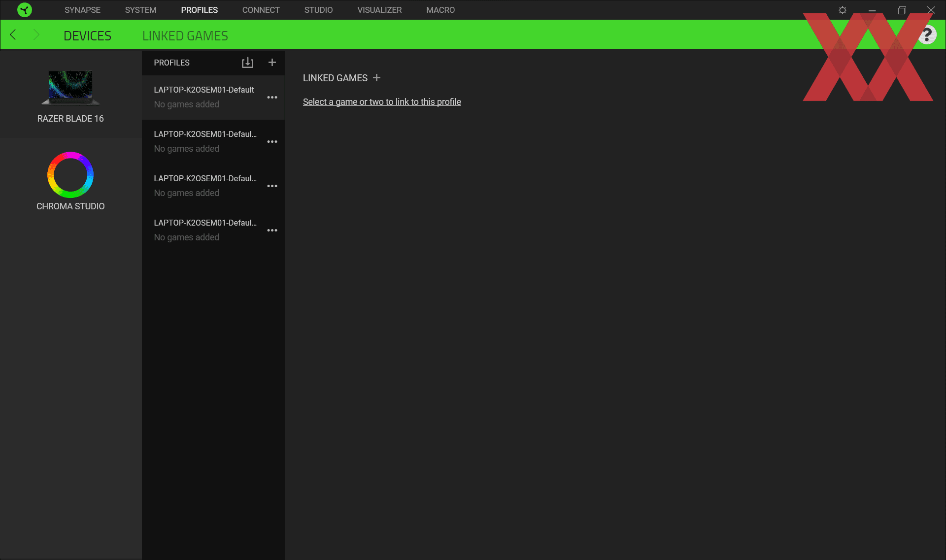Screen dimensions: 946x560
Task: Select the Razer Blade 16 device
Action: pyautogui.click(x=70, y=88)
